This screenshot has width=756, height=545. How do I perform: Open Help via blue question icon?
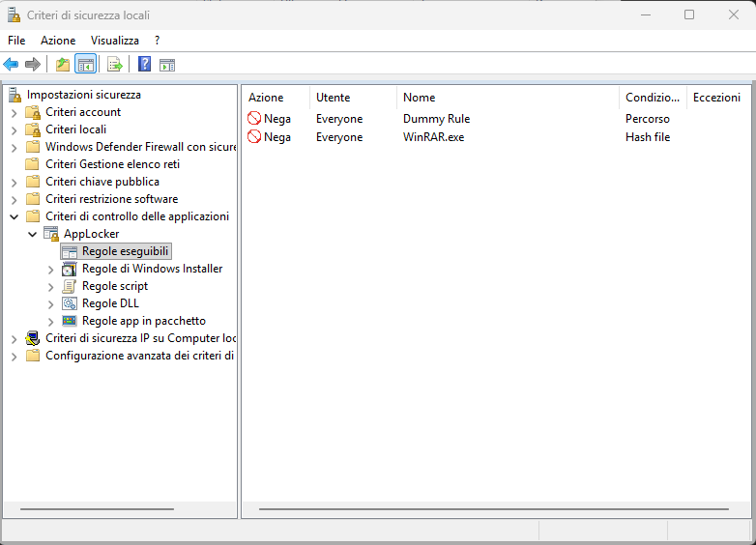144,64
